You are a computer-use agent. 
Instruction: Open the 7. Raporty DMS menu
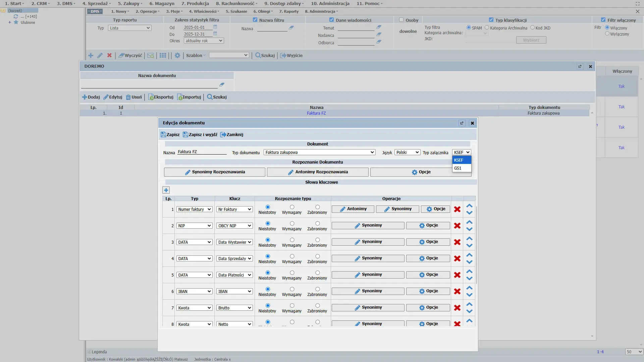click(289, 11)
